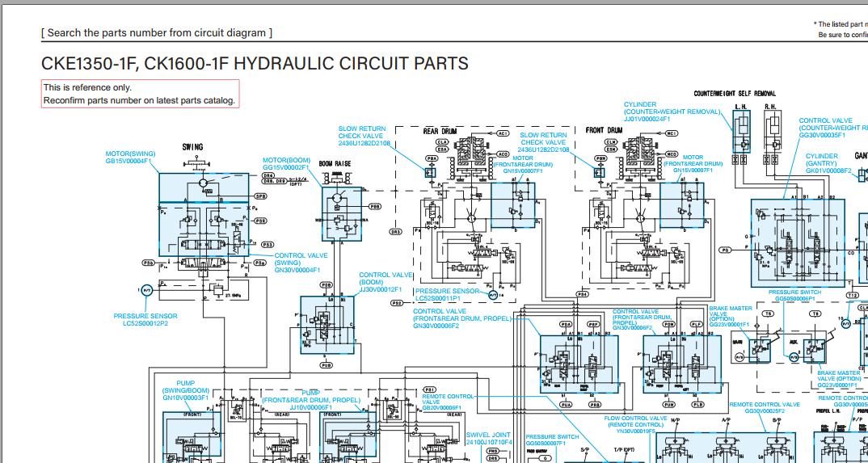Screen dimensions: 868x463
Task: Select the highlighted control valve block under PDM and PLF
Action: pos(683,364)
